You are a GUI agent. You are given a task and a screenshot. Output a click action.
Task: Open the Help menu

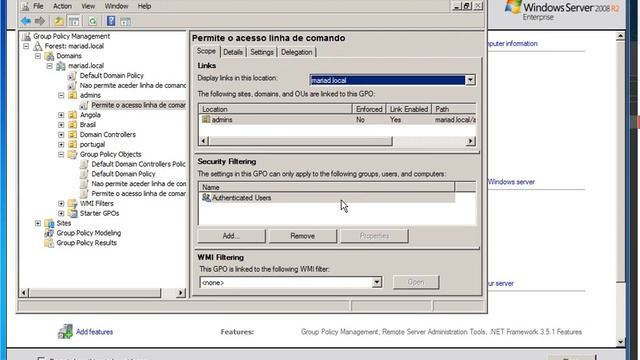(144, 6)
